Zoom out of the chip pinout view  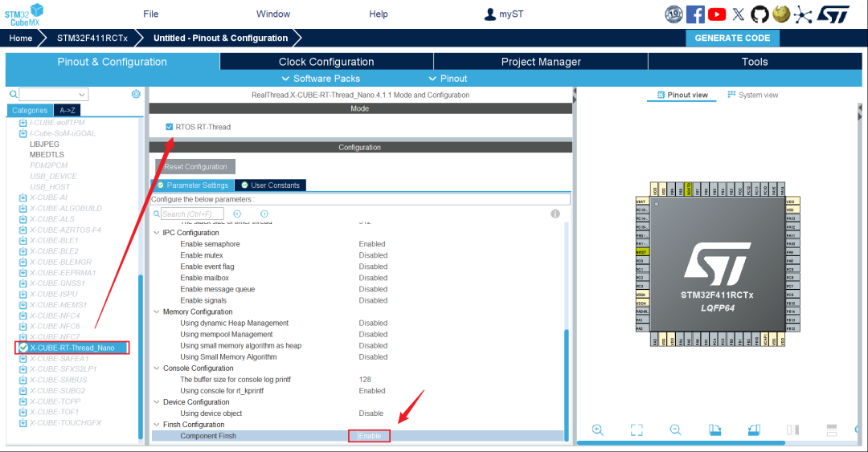pyautogui.click(x=676, y=430)
